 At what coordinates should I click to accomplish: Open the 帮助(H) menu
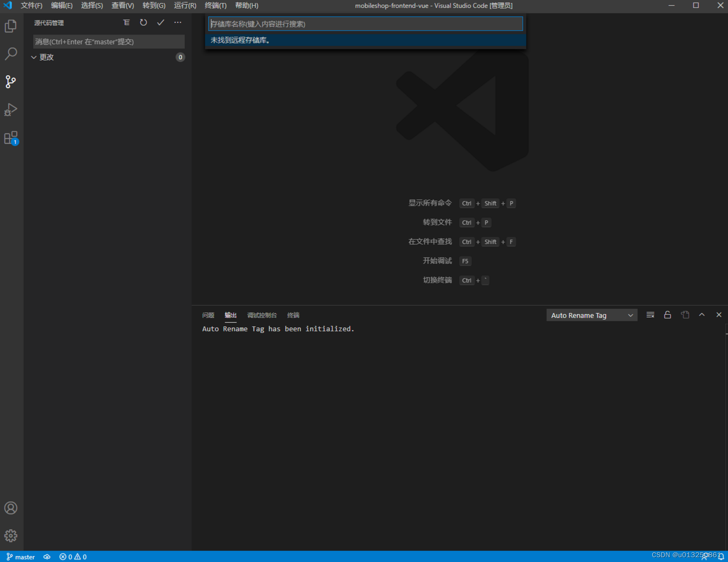point(246,6)
